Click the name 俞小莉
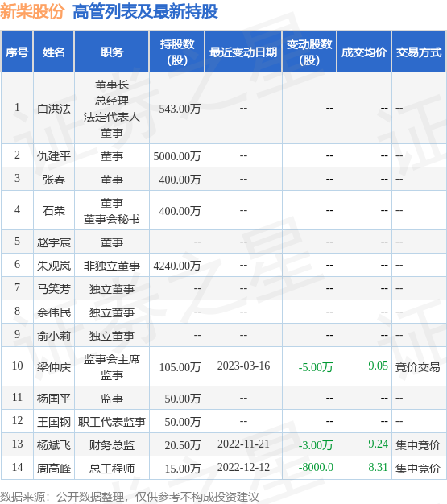This screenshot has width=447, height=504. click(54, 336)
